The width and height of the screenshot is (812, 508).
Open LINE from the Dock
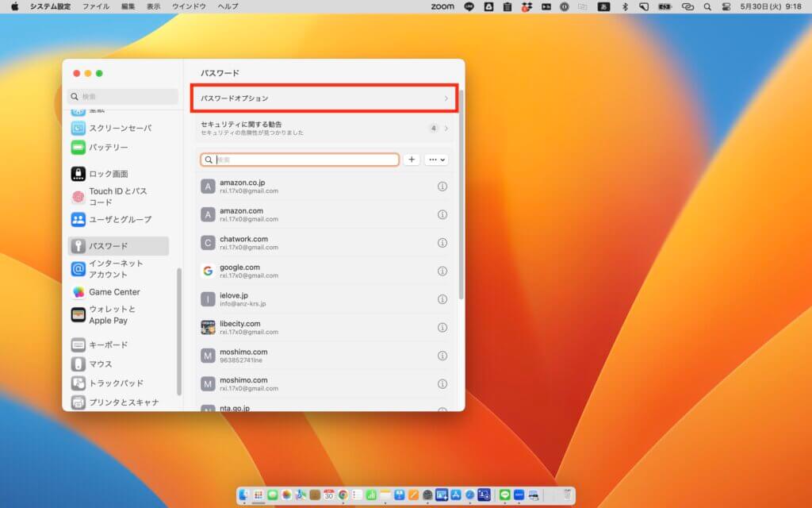(505, 495)
